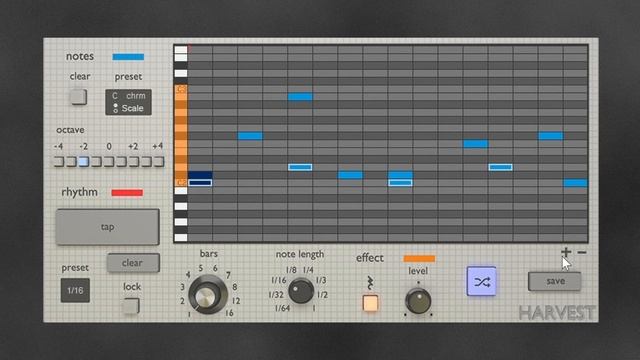Select the +2 octave box
Viewport: 640px width, 360px height.
click(x=133, y=162)
